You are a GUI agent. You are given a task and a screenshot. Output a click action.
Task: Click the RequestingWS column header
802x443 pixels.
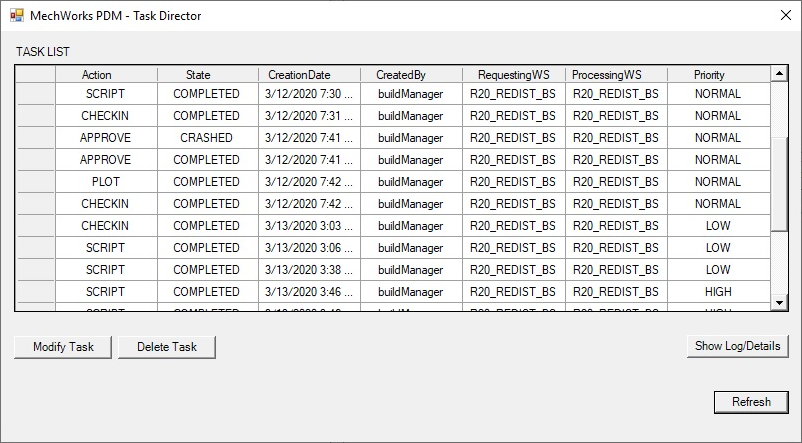(514, 75)
